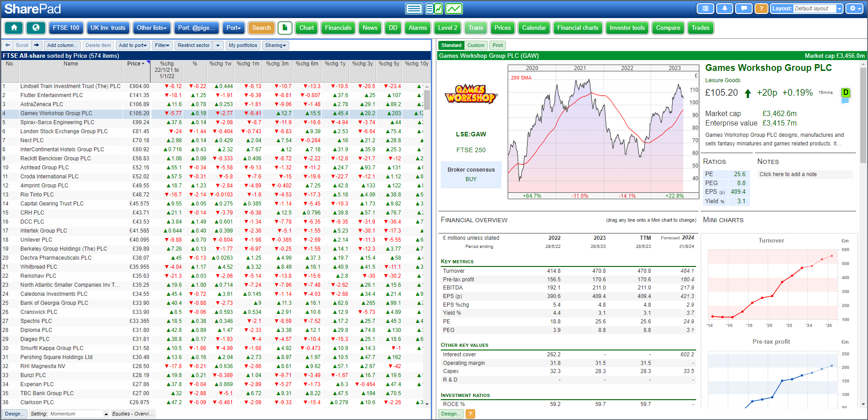The width and height of the screenshot is (868, 420).
Task: Open the DD view
Action: 393,28
